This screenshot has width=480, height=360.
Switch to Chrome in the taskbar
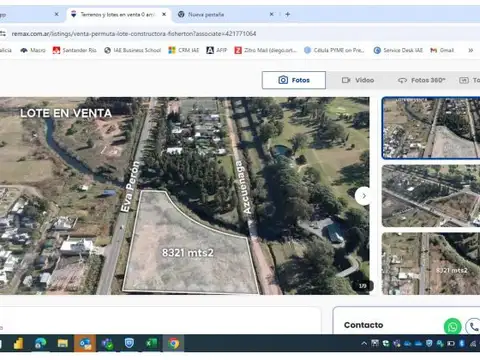pos(173,343)
